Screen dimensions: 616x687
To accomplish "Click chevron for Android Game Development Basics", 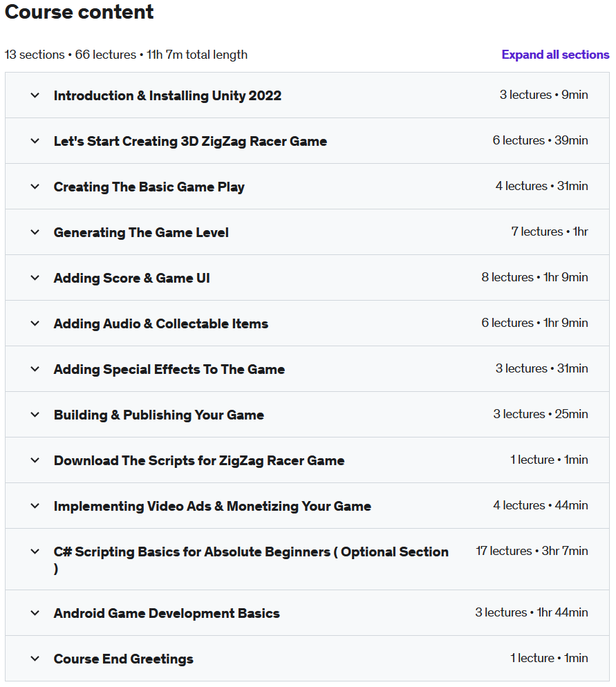I will [x=35, y=613].
